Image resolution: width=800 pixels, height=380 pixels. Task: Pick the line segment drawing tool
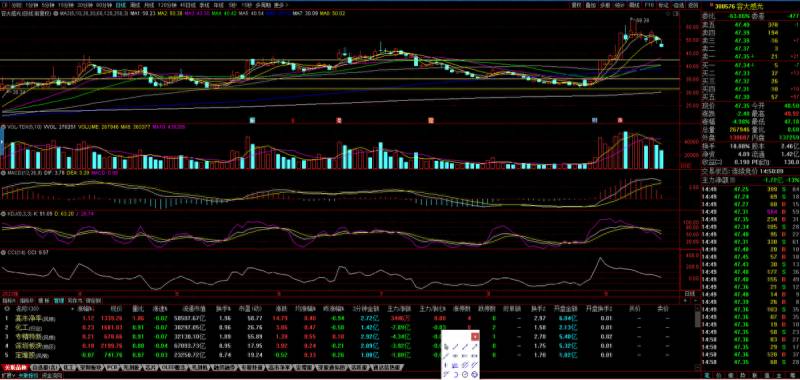pos(455,347)
